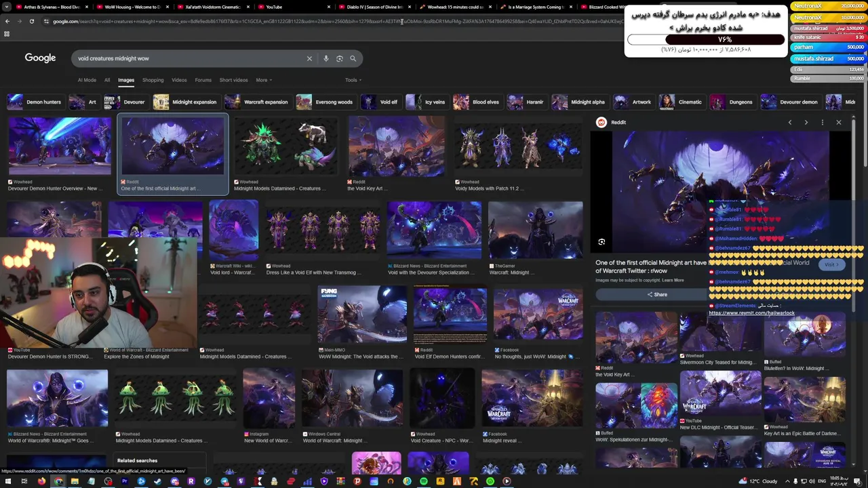Go back with the browser back arrow
The width and height of the screenshot is (868, 488).
7,21
